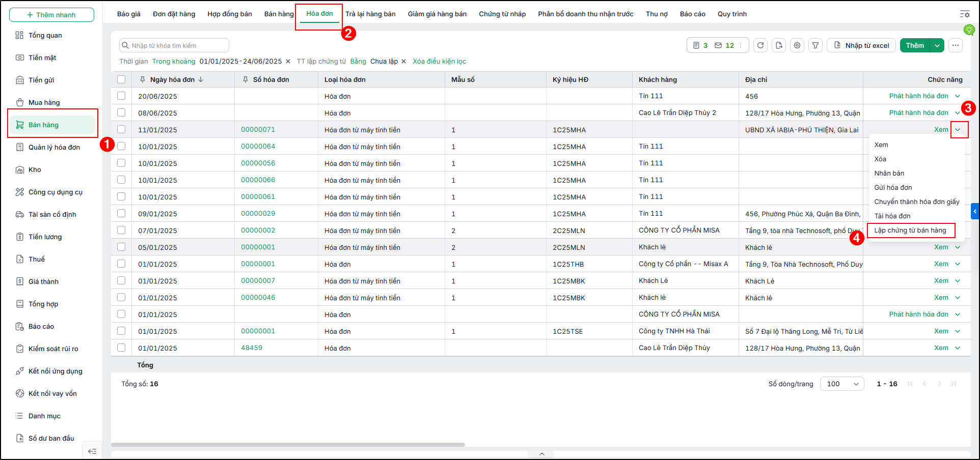Toggle the action arrow for invoice 00000071

click(958, 129)
